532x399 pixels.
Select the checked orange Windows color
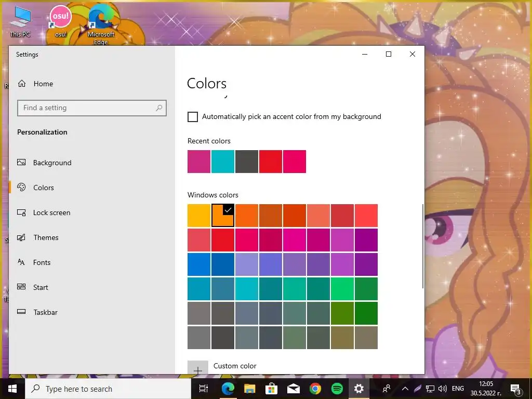[x=223, y=216]
